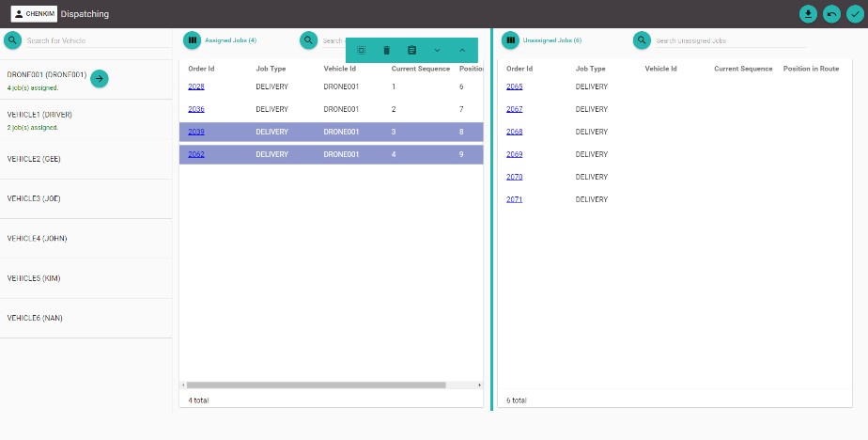Viewport: 868px width, 440px height.
Task: Click Current Sequence header in Assigned Jobs table
Action: pyautogui.click(x=421, y=69)
